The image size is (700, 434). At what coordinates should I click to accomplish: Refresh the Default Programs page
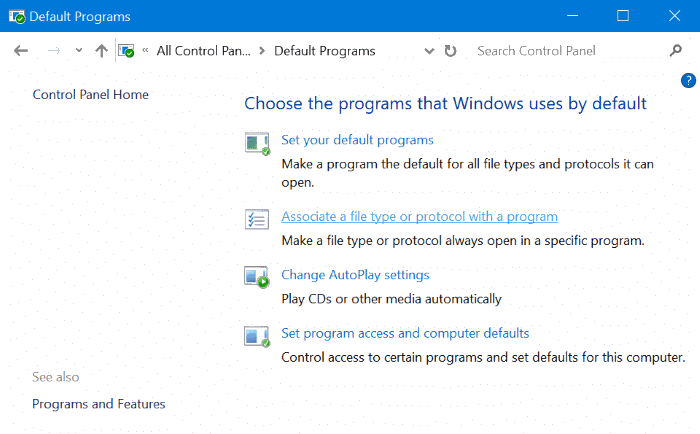tap(450, 51)
